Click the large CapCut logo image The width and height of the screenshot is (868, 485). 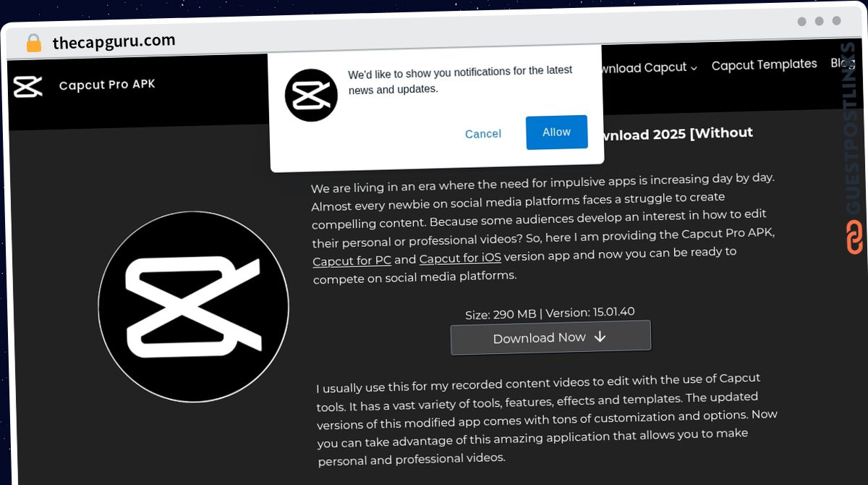tap(193, 308)
